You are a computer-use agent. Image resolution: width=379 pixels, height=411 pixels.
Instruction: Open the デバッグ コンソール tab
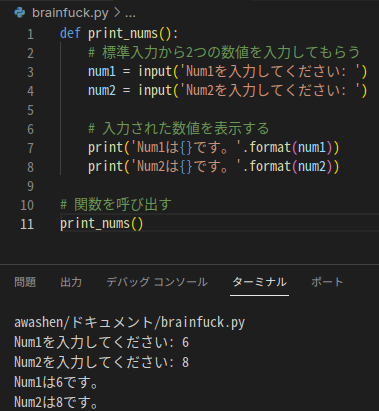(157, 282)
